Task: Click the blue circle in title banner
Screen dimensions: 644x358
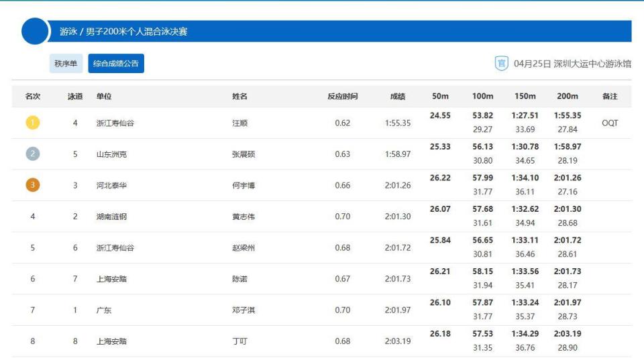Action: [x=35, y=32]
